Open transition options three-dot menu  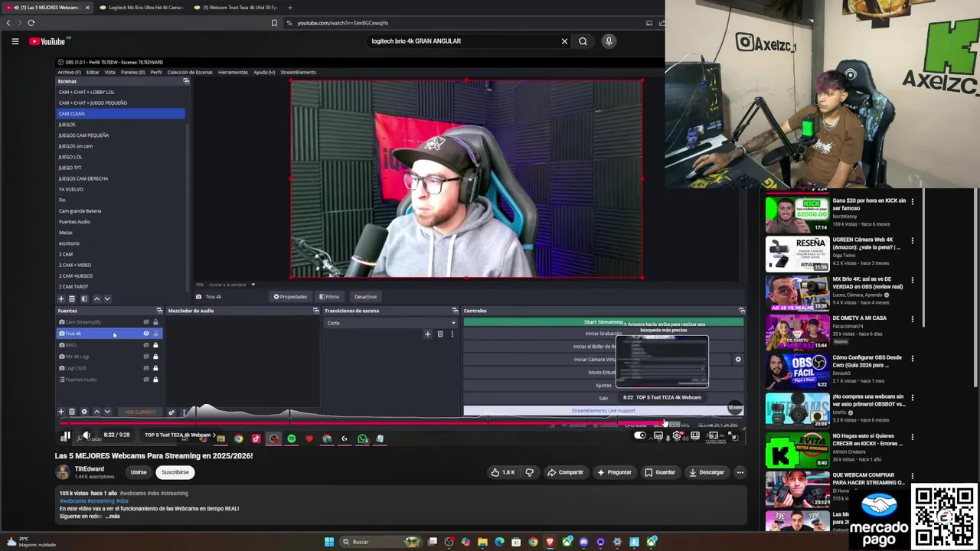(452, 334)
